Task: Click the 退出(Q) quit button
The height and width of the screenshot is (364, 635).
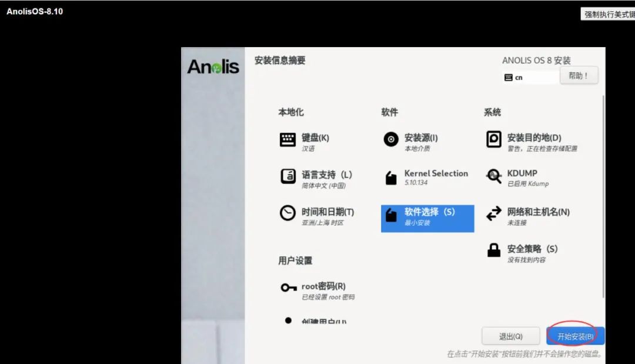Action: point(511,336)
